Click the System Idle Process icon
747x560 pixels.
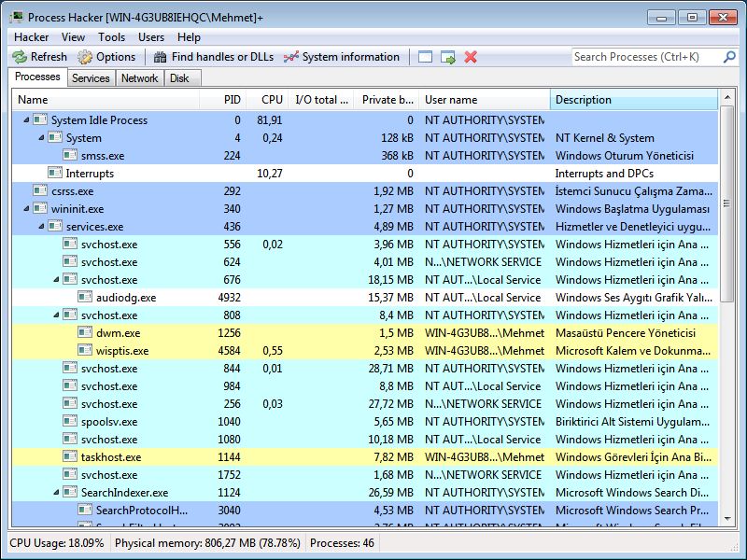[40, 119]
